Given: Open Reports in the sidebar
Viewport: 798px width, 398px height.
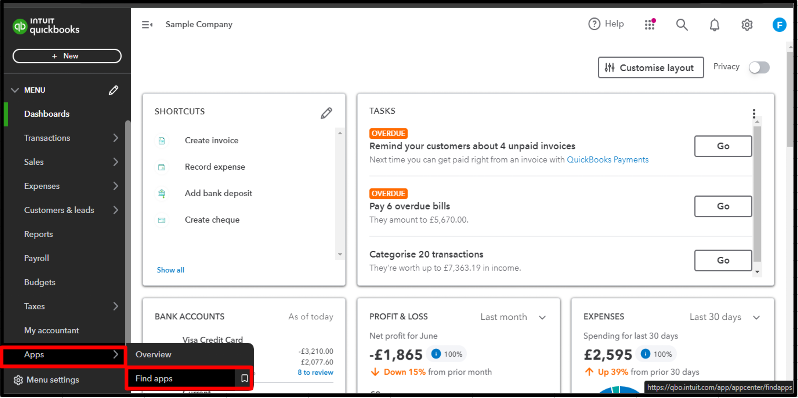Looking at the screenshot, I should pos(39,234).
